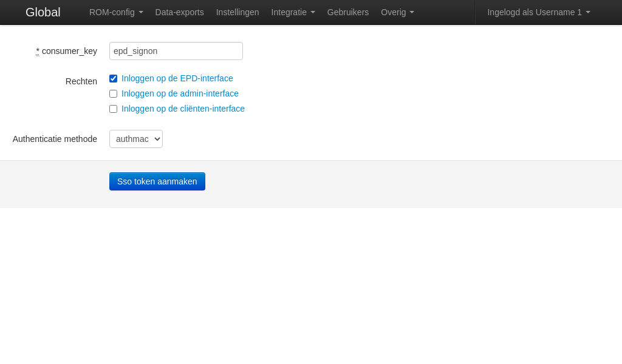
Task: Click the Authenticatie methode label
Action: click(55, 139)
